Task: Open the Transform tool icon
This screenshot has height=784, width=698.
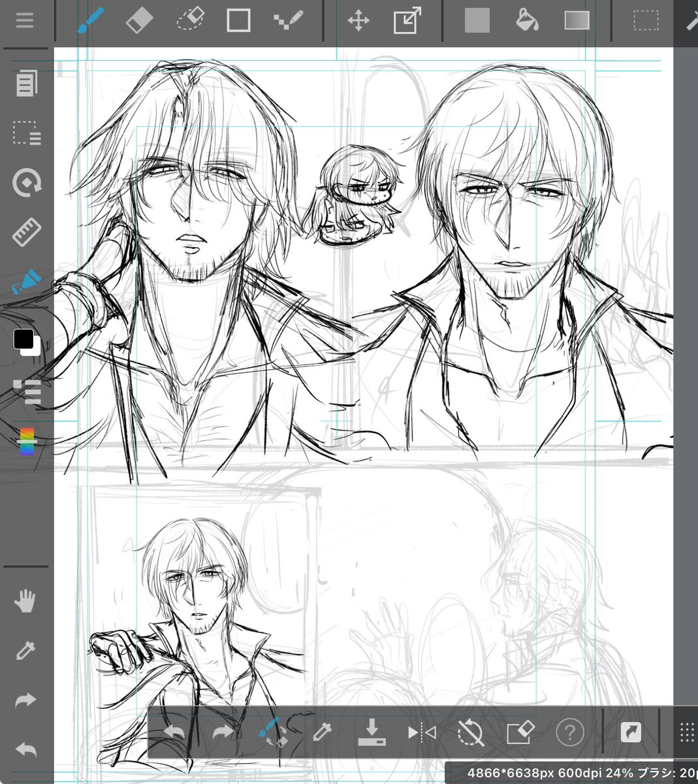Action: 407,20
